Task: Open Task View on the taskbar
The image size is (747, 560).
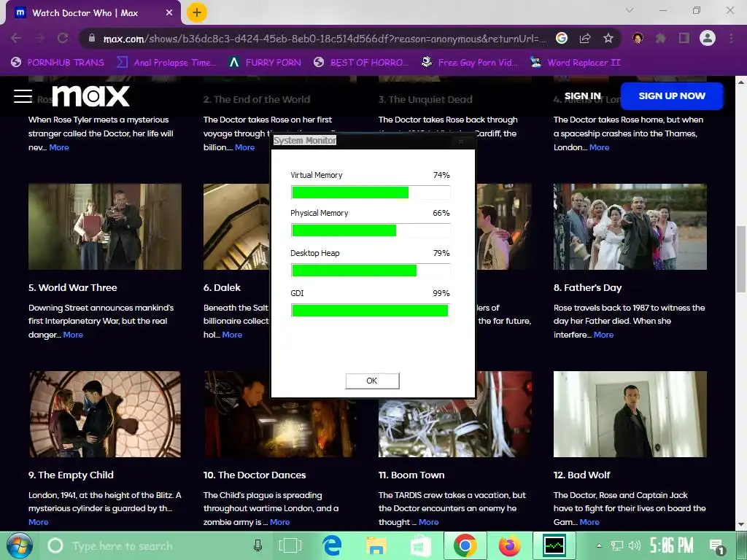Action: tap(290, 545)
